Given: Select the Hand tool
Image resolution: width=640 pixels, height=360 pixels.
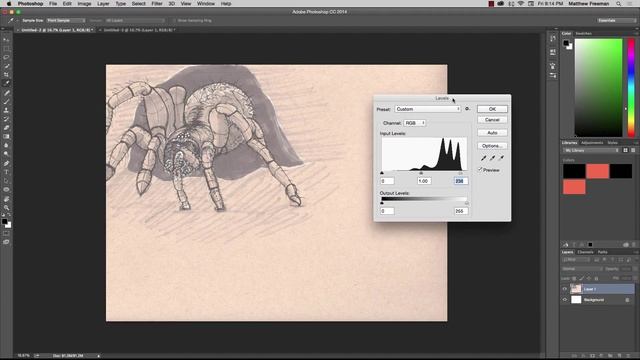Looking at the screenshot, I should coord(6,199).
